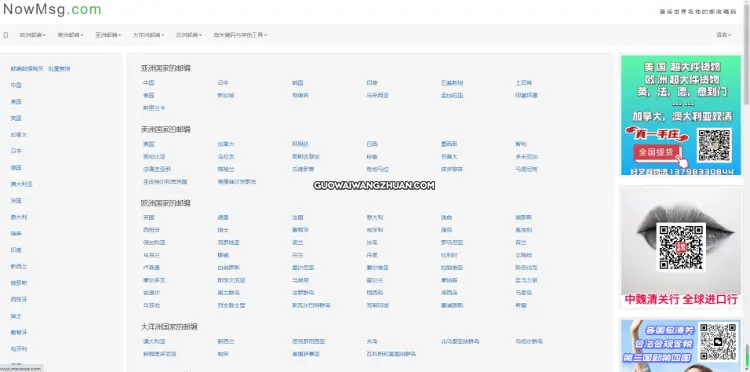Screen dimensions: 750x372
Task: Select 俄罗斯 in the left sidebar list
Action: (19, 283)
